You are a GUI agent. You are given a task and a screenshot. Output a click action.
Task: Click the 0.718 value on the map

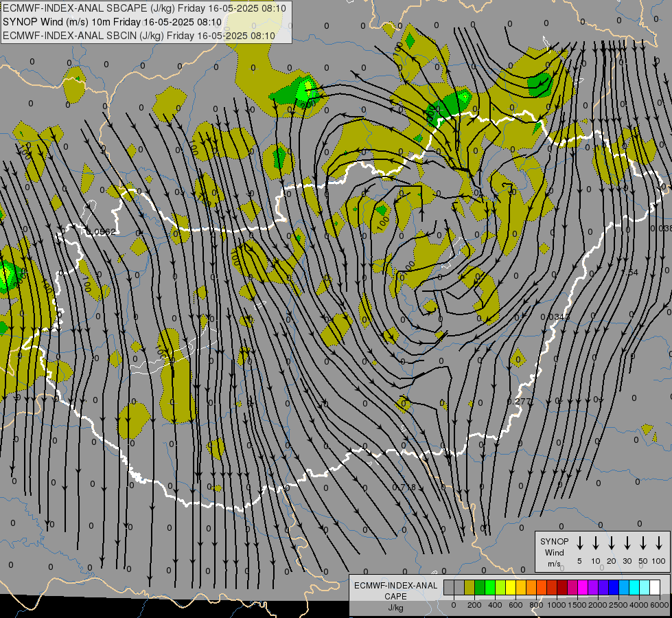pyautogui.click(x=404, y=488)
